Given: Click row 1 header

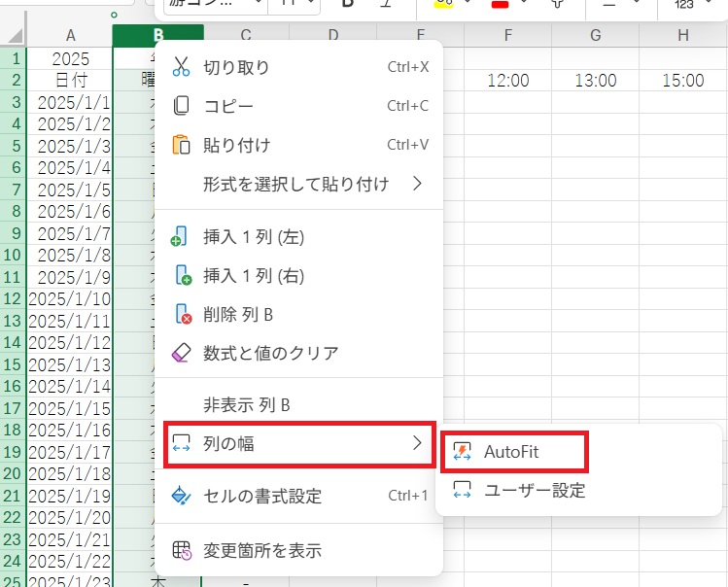Looking at the screenshot, I should pyautogui.click(x=13, y=58).
